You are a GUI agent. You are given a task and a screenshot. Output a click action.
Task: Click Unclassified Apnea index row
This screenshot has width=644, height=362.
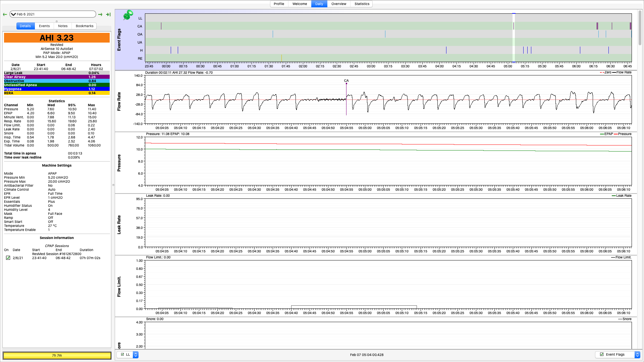pyautogui.click(x=57, y=85)
